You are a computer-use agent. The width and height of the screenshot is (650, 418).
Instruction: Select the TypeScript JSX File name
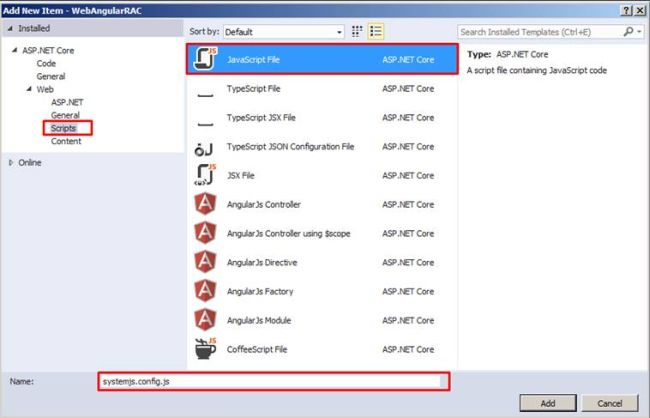[x=261, y=118]
